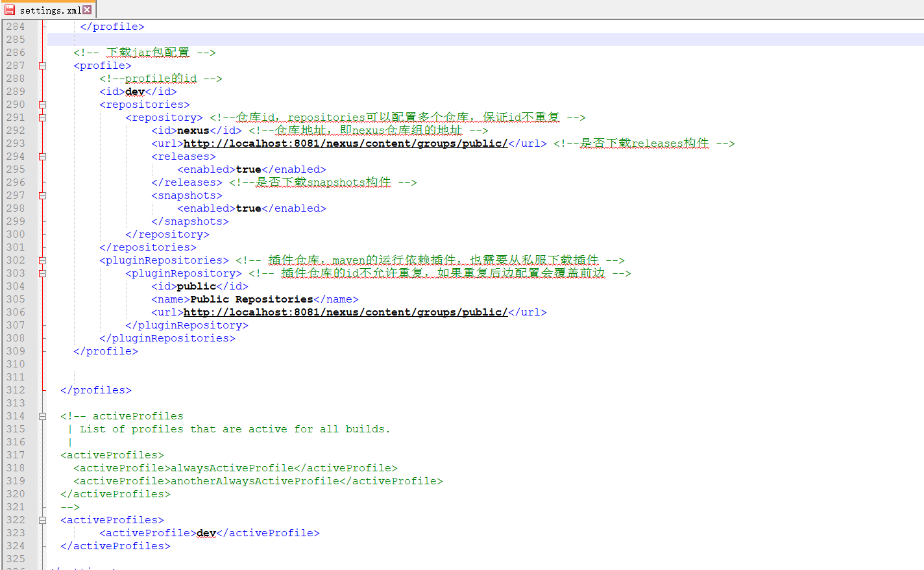This screenshot has width=924, height=570.
Task: Click the </profile> tag on line 284
Action: (x=112, y=27)
